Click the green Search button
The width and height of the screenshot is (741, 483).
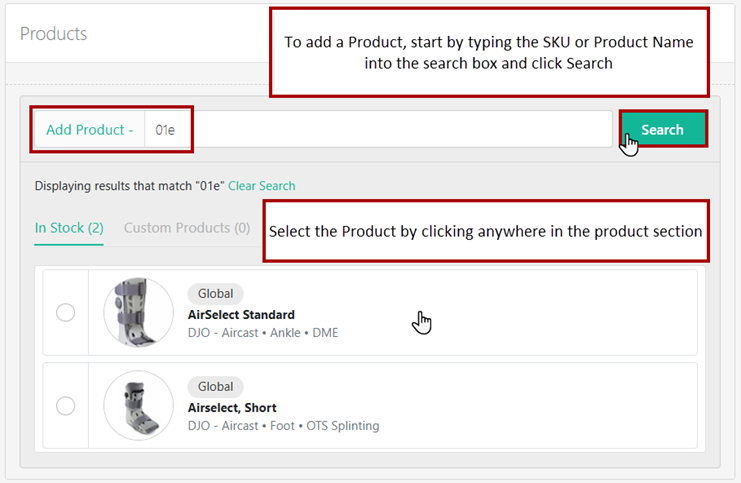(663, 129)
